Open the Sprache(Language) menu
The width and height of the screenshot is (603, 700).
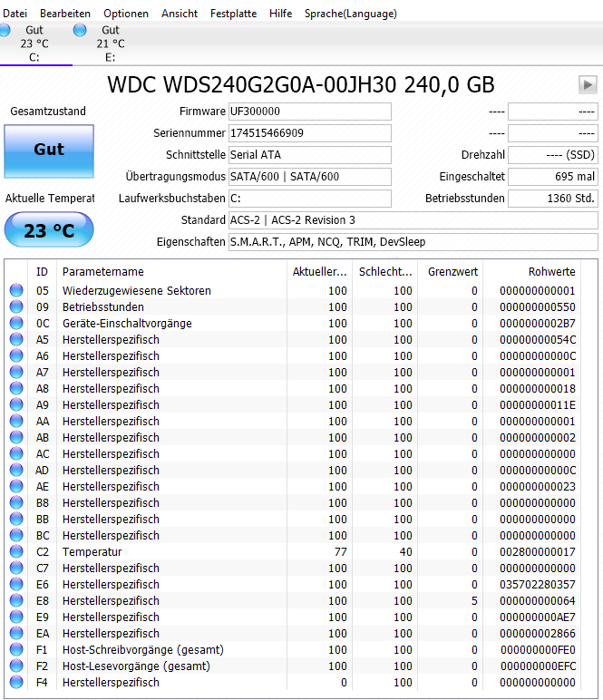coord(350,14)
